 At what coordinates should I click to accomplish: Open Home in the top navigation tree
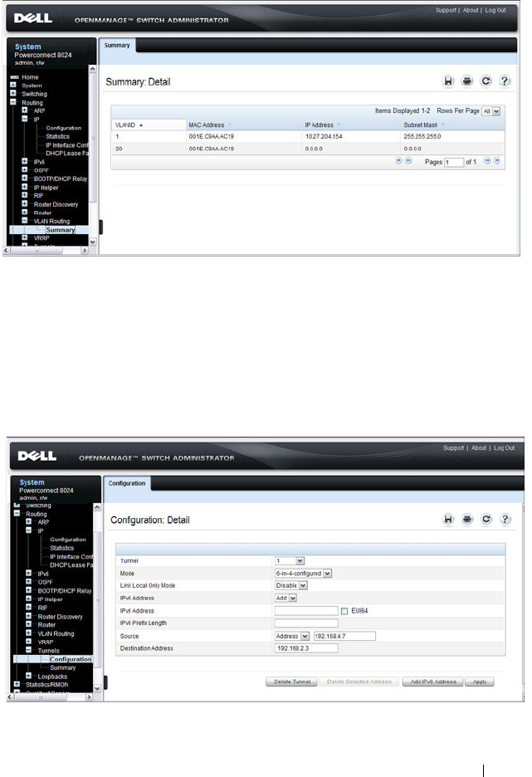pos(30,77)
